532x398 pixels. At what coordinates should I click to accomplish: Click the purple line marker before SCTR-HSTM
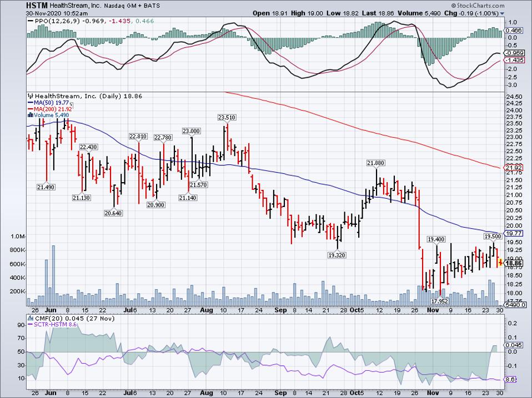(30, 324)
